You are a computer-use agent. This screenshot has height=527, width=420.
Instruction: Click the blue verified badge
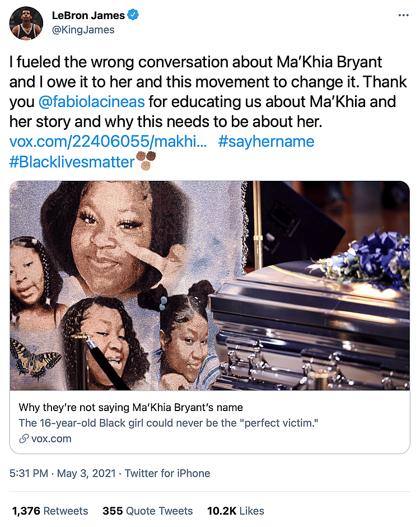pos(133,16)
